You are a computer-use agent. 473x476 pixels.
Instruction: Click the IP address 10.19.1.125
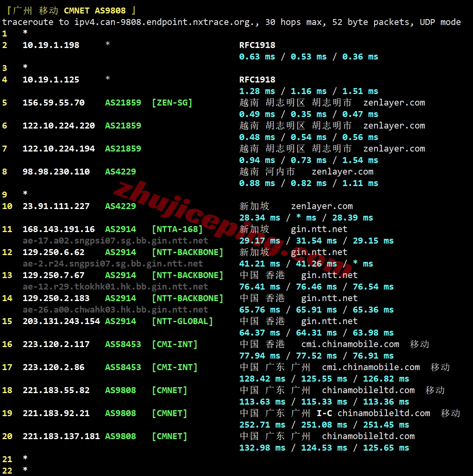(51, 80)
